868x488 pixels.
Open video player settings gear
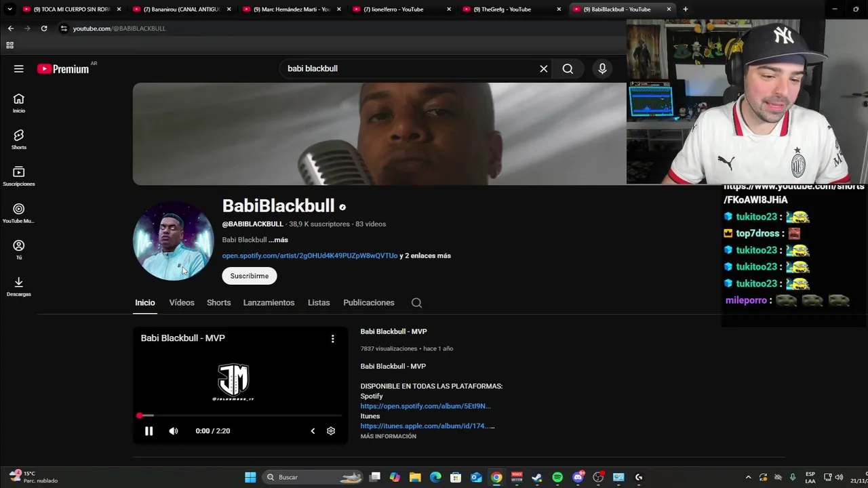[x=331, y=431]
